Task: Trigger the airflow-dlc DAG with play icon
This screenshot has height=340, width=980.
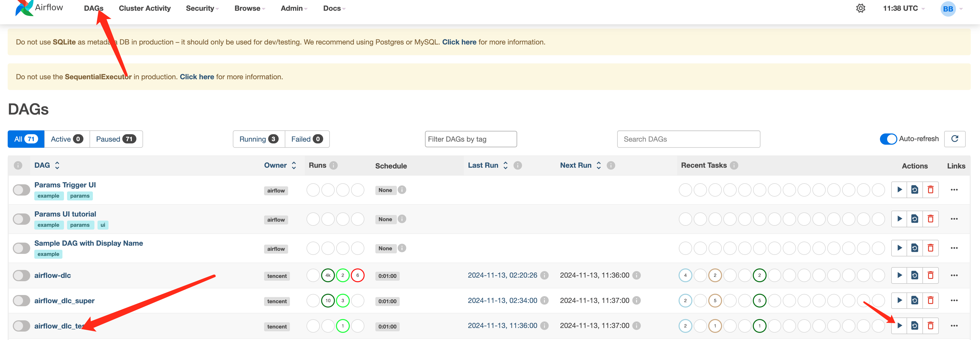Action: [x=899, y=275]
